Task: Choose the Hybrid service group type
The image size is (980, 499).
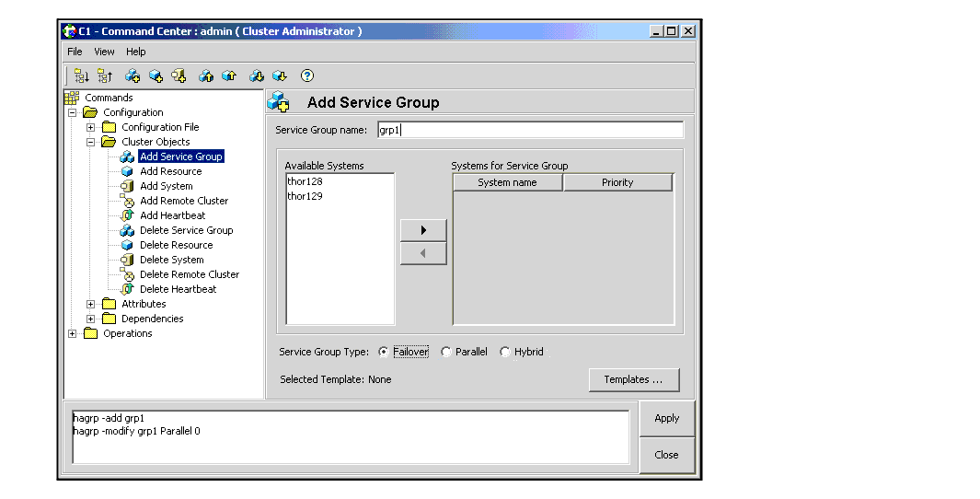Action: pos(505,352)
